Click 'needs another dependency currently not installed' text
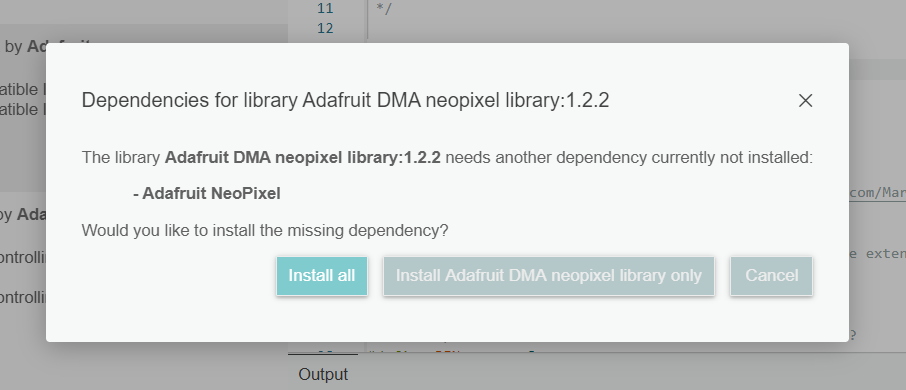This screenshot has height=390, width=906. click(x=629, y=157)
